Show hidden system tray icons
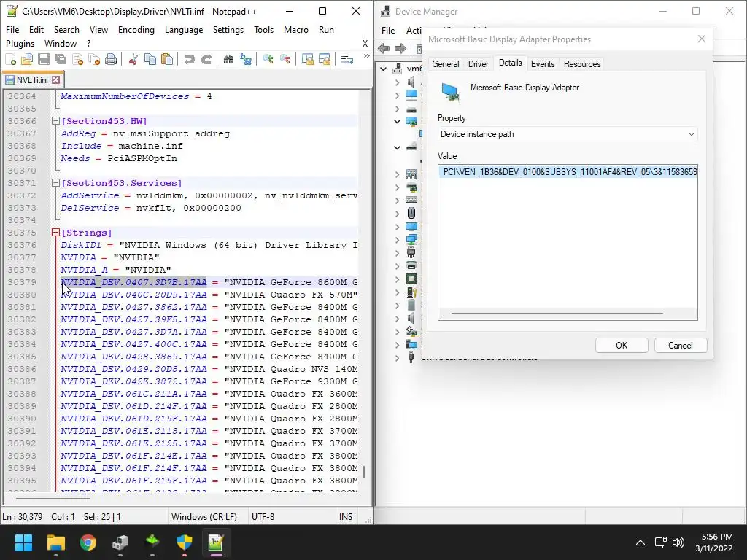747x560 pixels. 640,542
